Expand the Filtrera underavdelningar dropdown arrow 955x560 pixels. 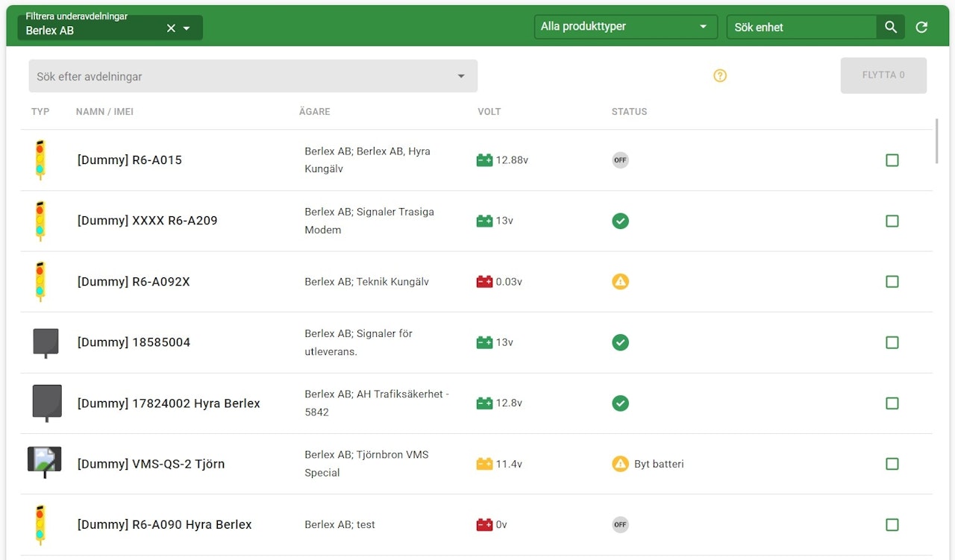pos(187,28)
